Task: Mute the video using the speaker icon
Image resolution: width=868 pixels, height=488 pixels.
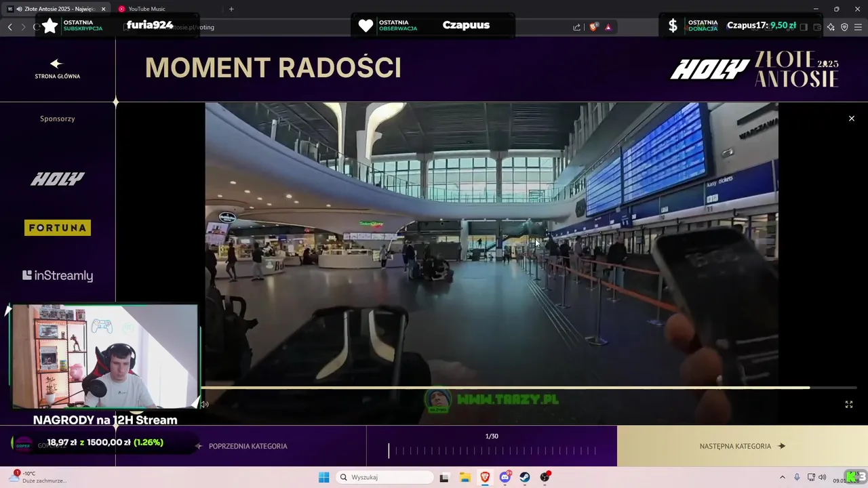Action: pyautogui.click(x=204, y=405)
